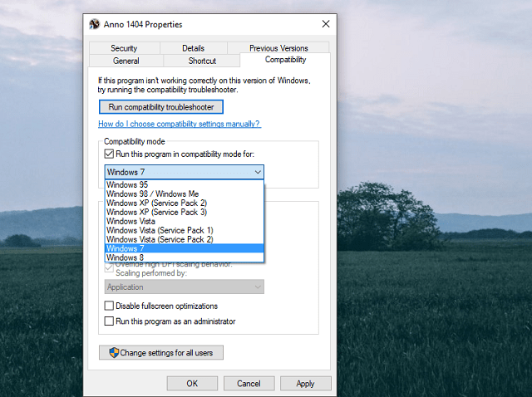The image size is (532, 397).
Task: Enable Disable fullscreen optimizations checkbox
Action: tap(109, 306)
